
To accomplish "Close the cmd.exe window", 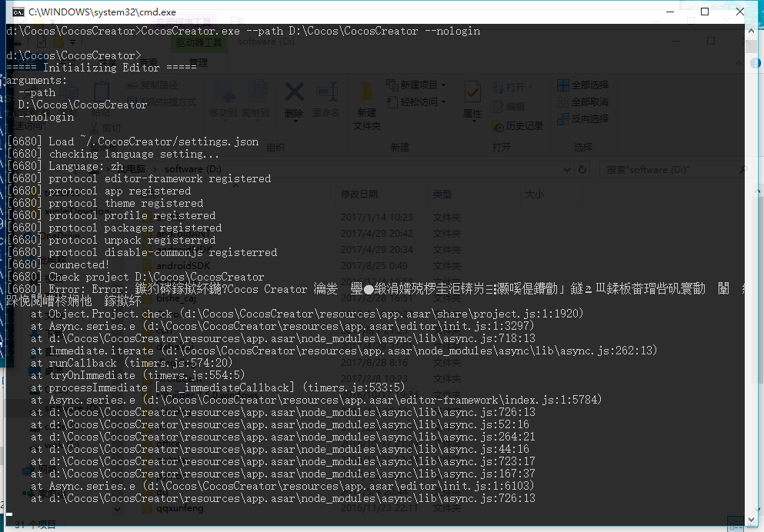I will [x=739, y=12].
